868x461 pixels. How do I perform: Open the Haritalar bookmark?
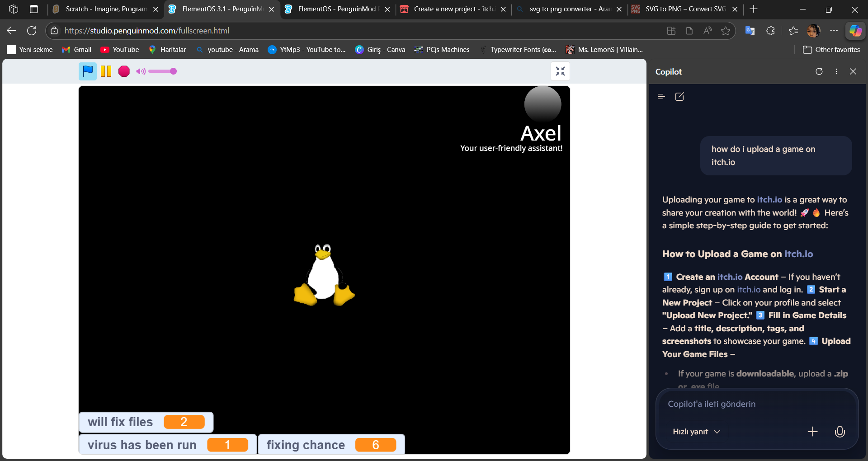pos(167,50)
